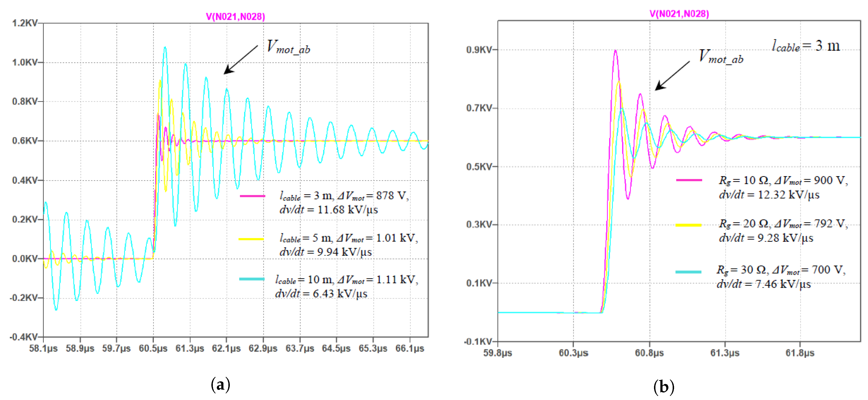This screenshot has height=400, width=868.
Task: Click the subfigure caption (a)
Action: click(x=220, y=384)
